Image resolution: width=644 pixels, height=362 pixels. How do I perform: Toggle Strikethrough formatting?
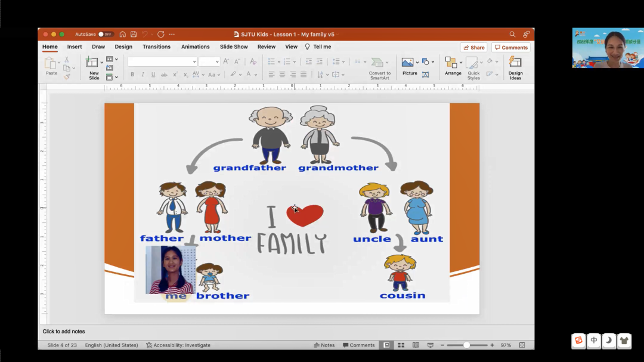164,75
